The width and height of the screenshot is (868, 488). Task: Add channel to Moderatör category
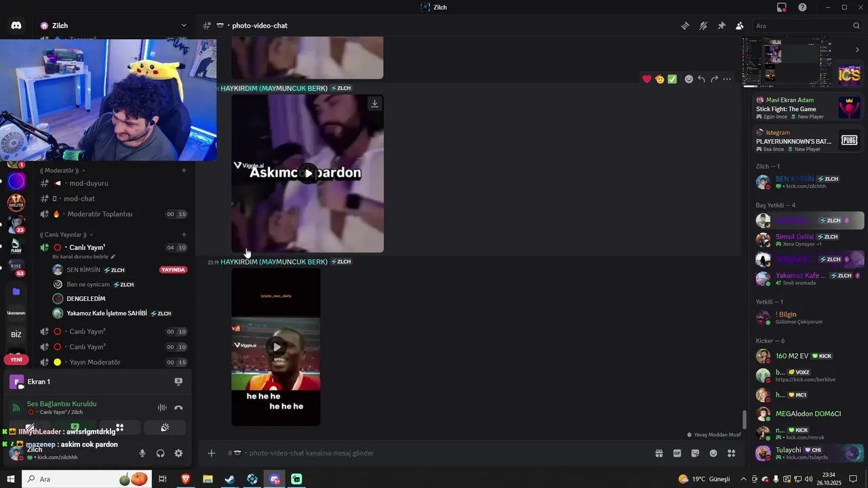[184, 170]
